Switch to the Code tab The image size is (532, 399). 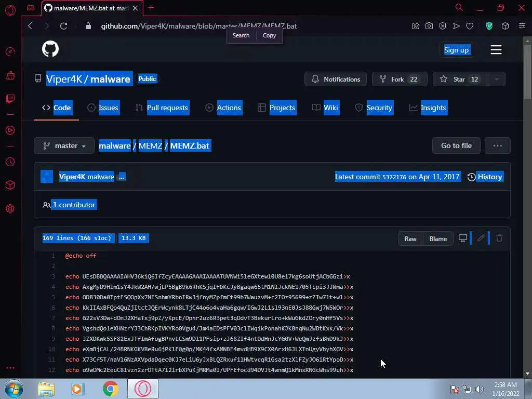click(x=57, y=108)
